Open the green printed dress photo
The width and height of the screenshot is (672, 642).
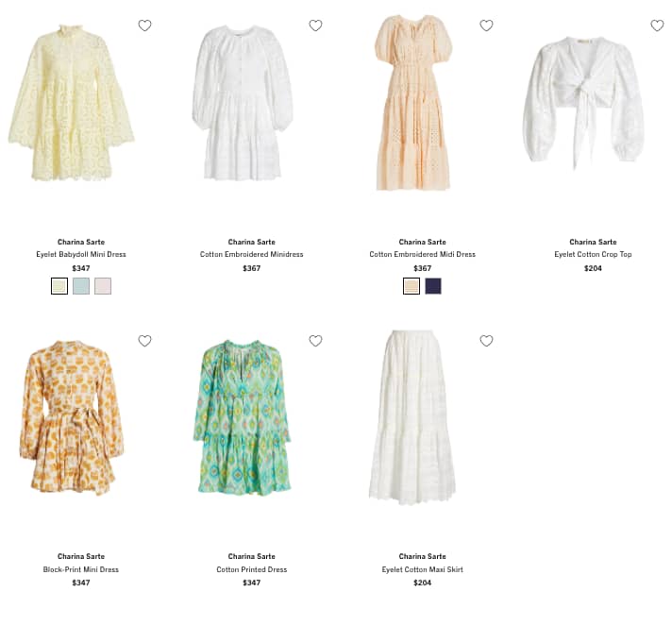243,418
